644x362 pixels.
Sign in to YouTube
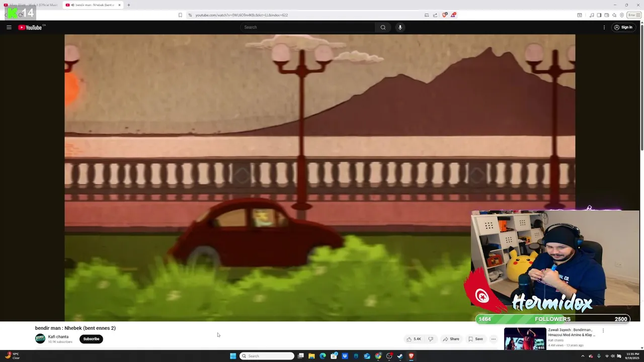point(623,27)
